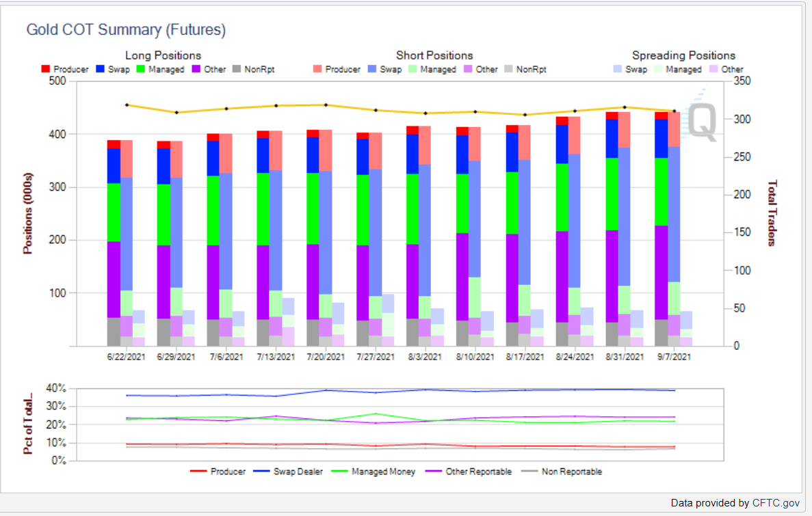The width and height of the screenshot is (812, 516).
Task: Pick the purple Other swatch under Long Positions
Action: pyautogui.click(x=196, y=69)
